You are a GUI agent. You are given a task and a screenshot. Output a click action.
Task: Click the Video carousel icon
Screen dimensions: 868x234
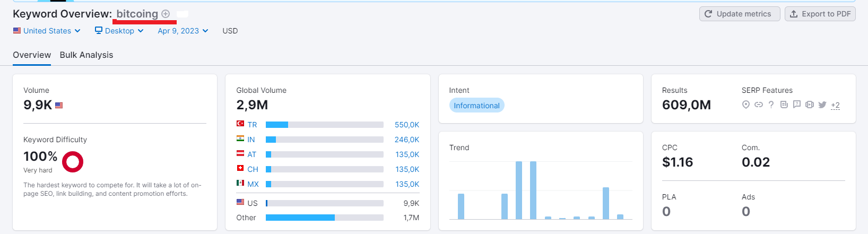click(x=809, y=105)
